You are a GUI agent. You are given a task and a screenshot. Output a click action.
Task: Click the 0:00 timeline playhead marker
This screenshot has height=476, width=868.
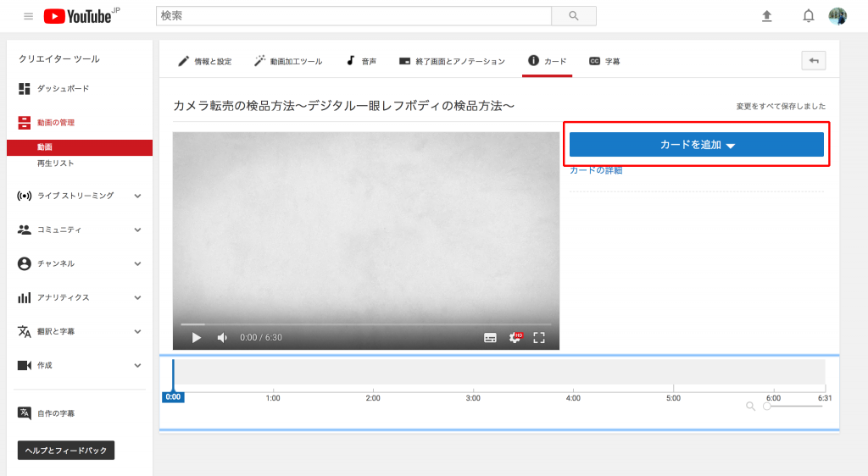(173, 397)
